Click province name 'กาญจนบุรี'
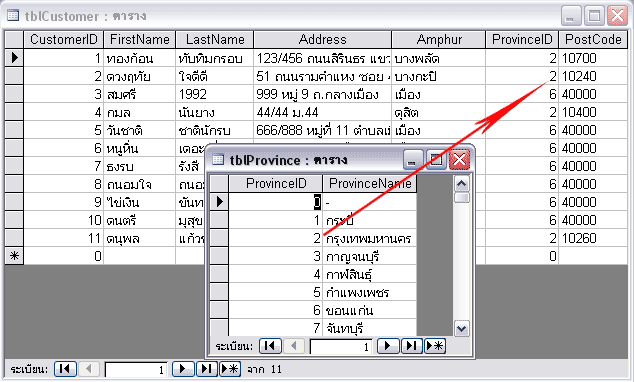 click(x=370, y=256)
